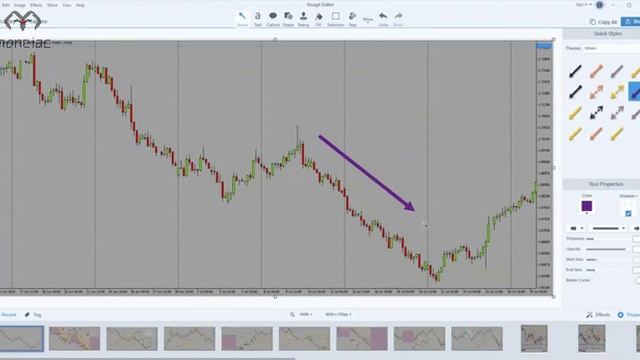
Task: Select the Step tool
Action: 352,19
